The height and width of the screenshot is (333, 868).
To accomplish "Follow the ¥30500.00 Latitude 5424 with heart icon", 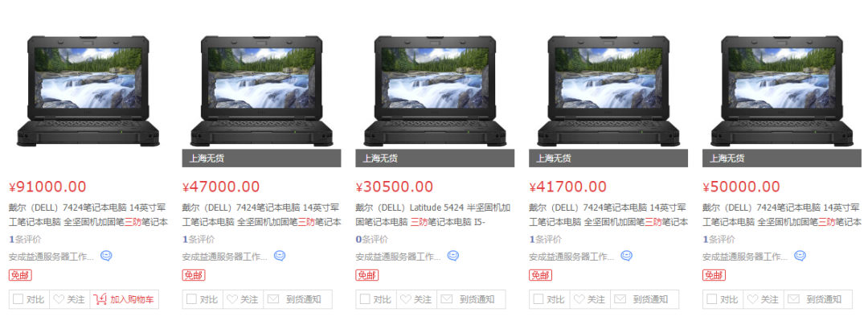I will click(406, 299).
